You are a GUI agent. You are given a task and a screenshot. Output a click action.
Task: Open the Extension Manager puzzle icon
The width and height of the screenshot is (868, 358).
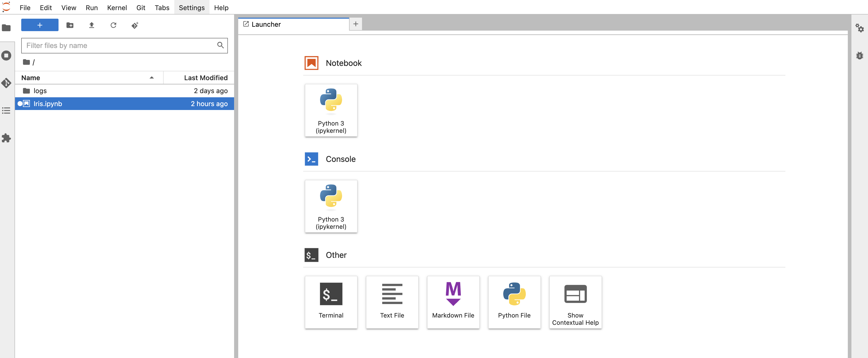(x=6, y=138)
